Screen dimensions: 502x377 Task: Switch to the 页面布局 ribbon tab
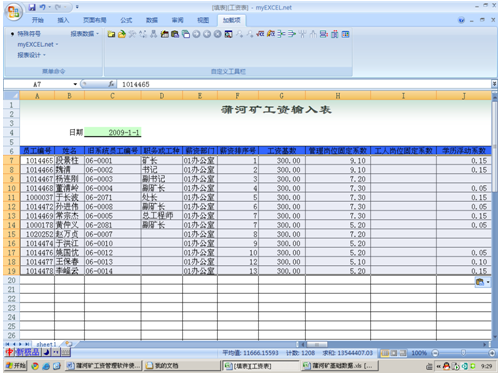pyautogui.click(x=95, y=20)
